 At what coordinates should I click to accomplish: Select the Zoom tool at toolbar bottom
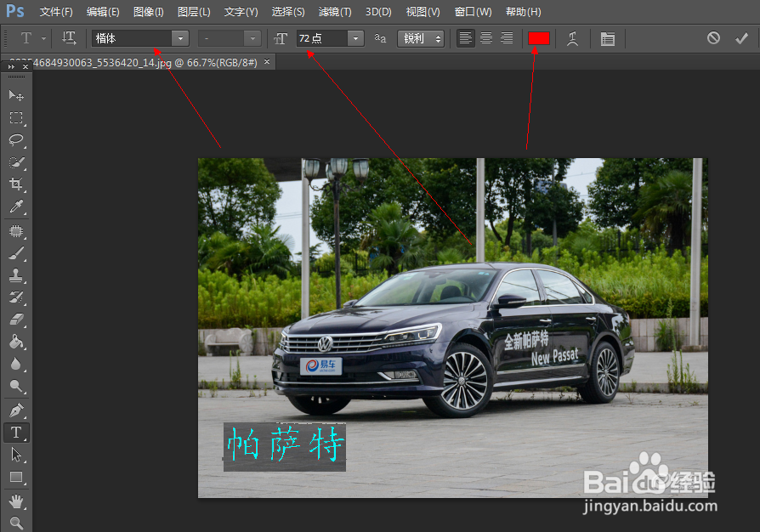16,523
